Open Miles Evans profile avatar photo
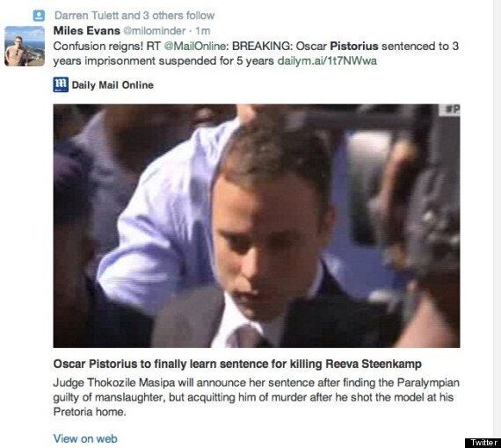This screenshot has height=448, width=501. point(25,47)
